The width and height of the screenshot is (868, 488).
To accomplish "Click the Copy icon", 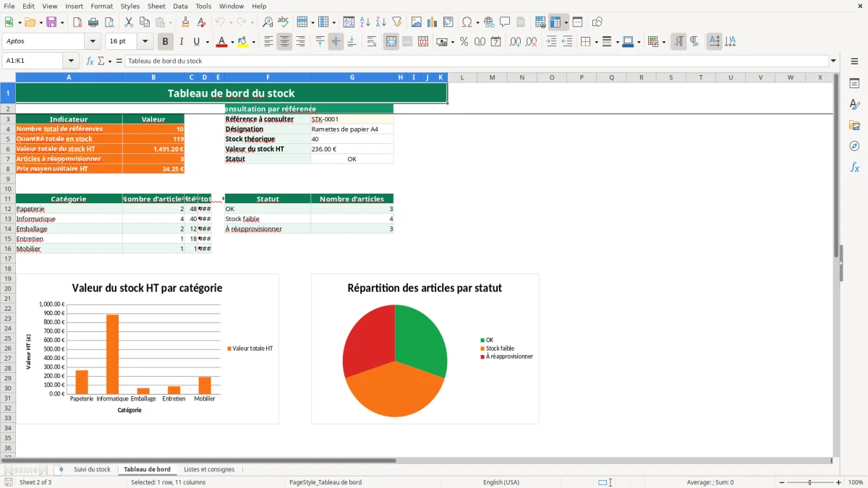I will click(144, 22).
